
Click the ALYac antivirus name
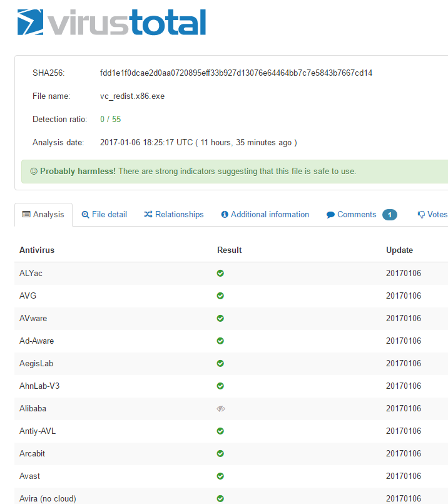31,273
